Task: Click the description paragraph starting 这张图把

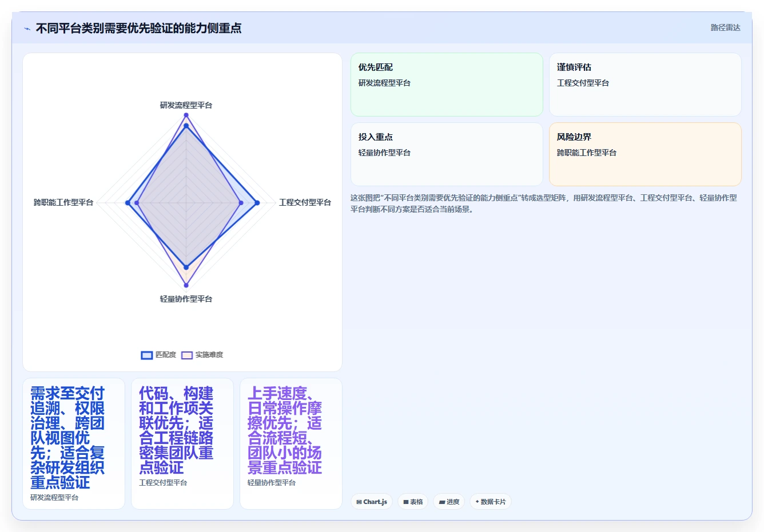Action: (544, 203)
